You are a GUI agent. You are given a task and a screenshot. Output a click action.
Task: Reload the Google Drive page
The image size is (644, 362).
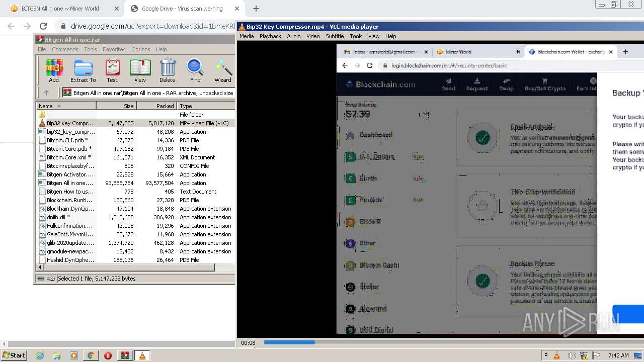point(43,26)
